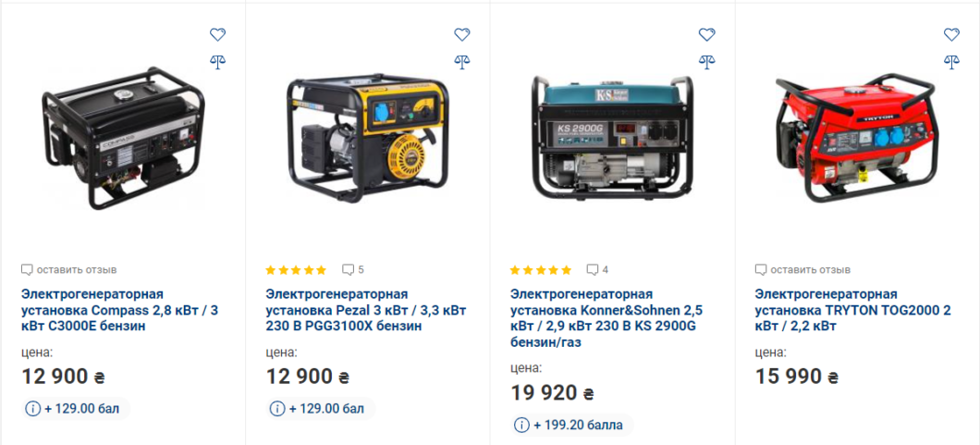The width and height of the screenshot is (980, 445).
Task: Compare the Konner&Sohnen generator via scales icon
Action: point(707,61)
